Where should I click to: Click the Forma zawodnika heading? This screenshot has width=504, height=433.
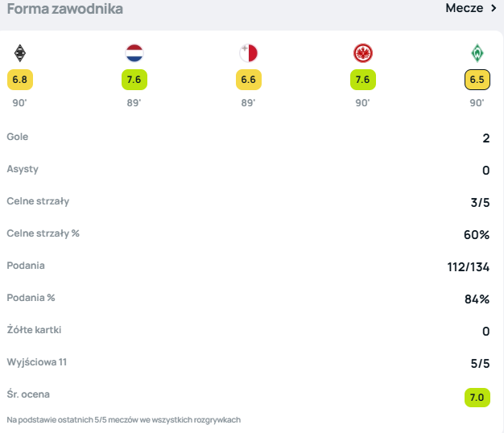pos(65,10)
